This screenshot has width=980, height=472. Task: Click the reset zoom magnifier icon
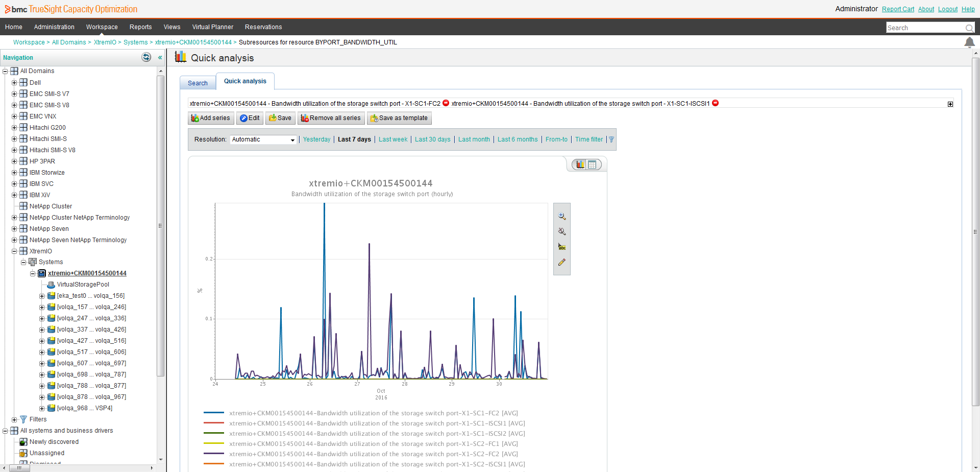click(562, 231)
